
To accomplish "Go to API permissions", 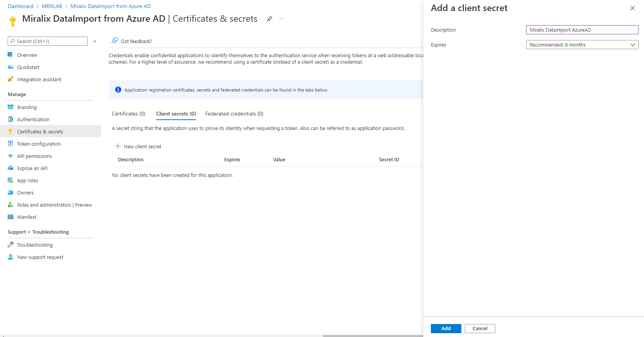I will click(34, 156).
